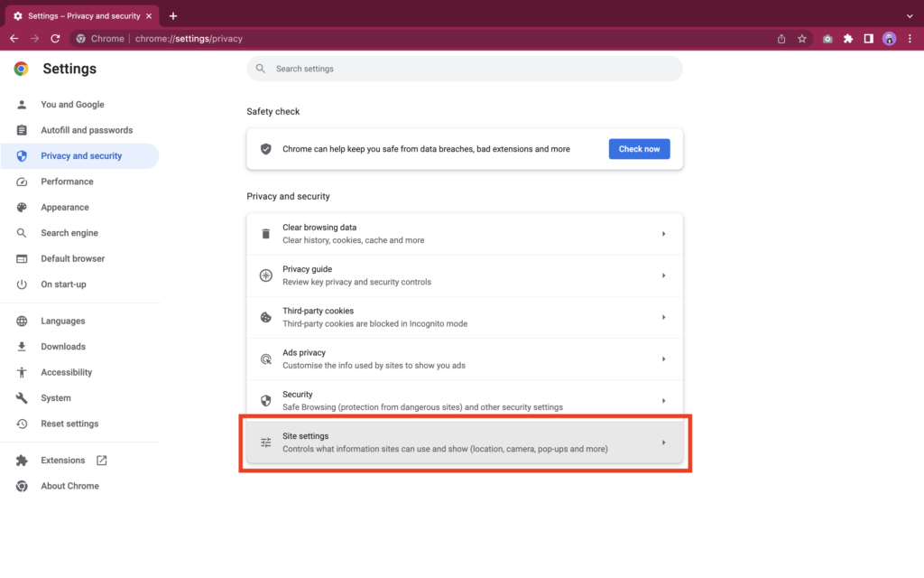Click the Security shield icon
Screen dimensions: 924x578
[266, 400]
